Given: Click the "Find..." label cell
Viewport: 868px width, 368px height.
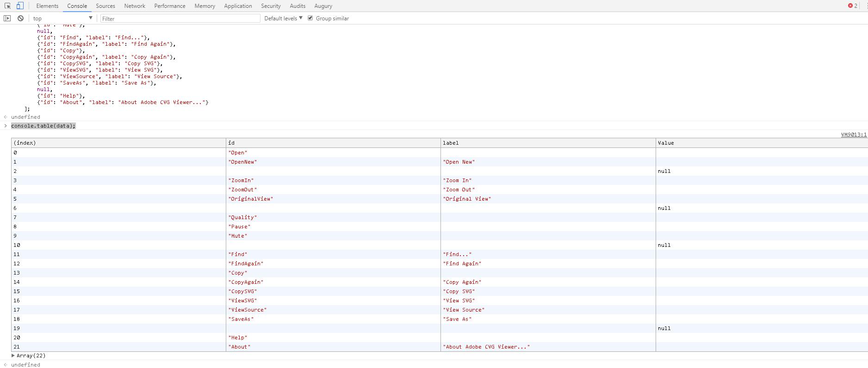Looking at the screenshot, I should click(x=548, y=254).
